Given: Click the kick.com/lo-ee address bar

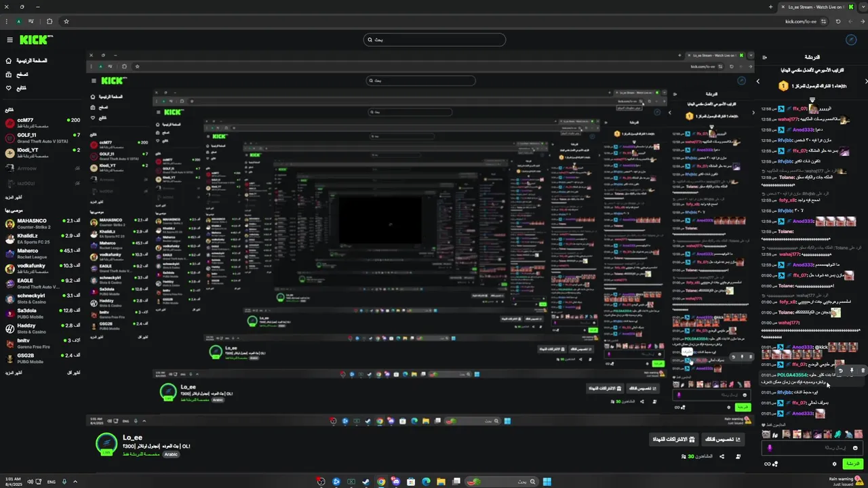Looking at the screenshot, I should click(x=800, y=22).
